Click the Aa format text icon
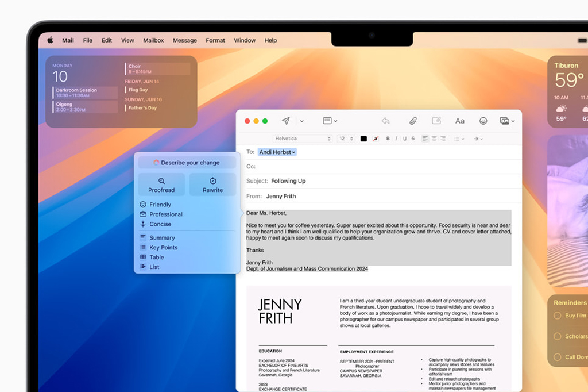 [459, 121]
